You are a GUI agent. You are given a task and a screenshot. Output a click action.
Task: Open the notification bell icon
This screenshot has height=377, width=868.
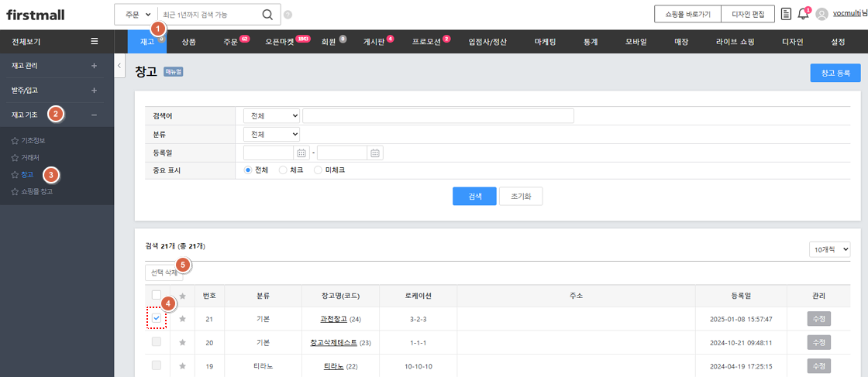tap(803, 14)
